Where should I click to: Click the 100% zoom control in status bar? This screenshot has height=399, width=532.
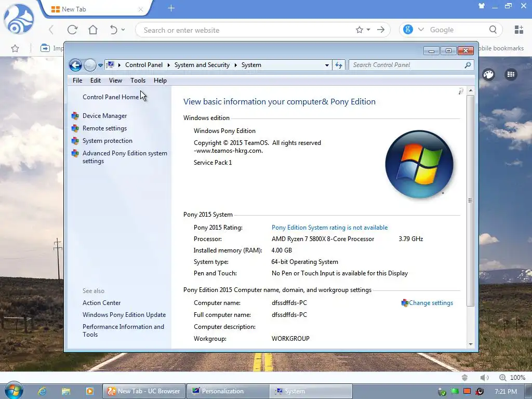click(x=512, y=378)
